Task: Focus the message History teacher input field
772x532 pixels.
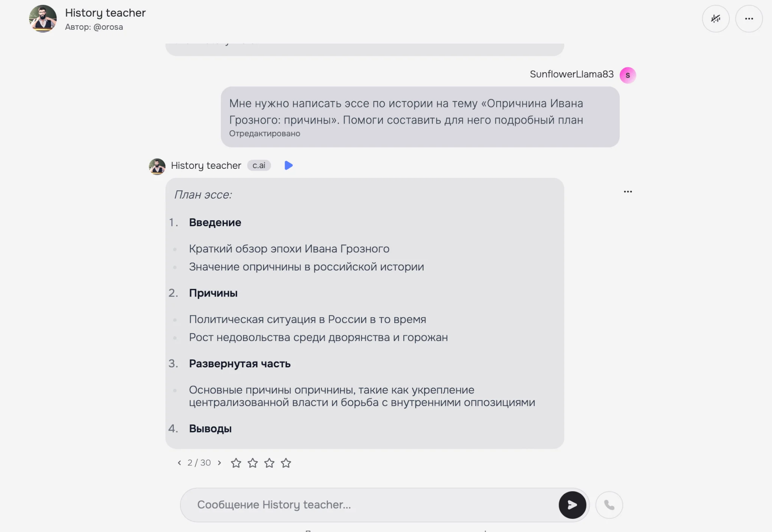Action: pyautogui.click(x=369, y=505)
